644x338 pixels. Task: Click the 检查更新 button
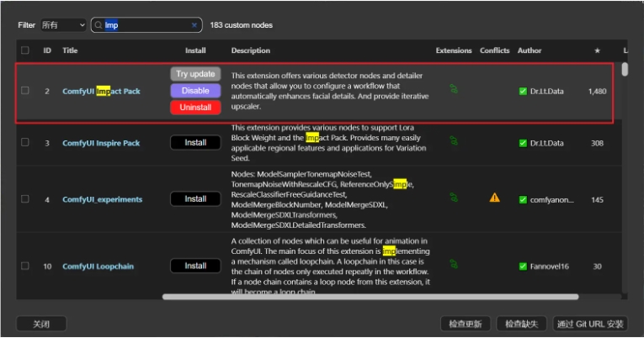(465, 324)
